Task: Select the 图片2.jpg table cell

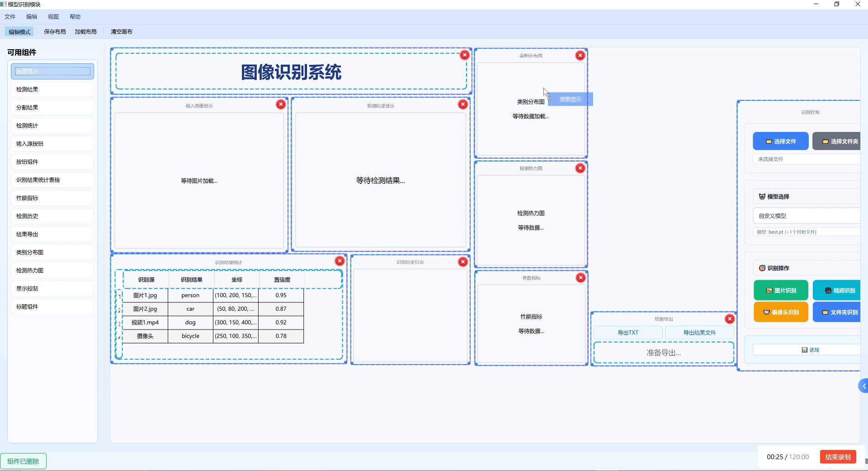Action: coord(145,309)
